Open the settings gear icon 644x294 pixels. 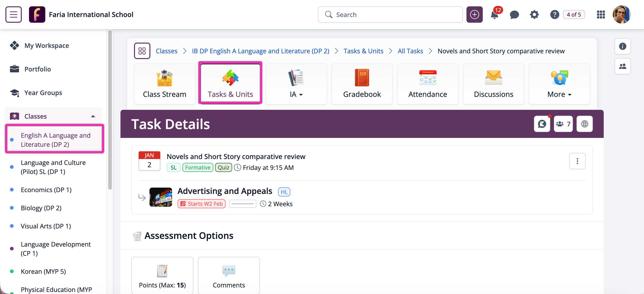coord(534,15)
